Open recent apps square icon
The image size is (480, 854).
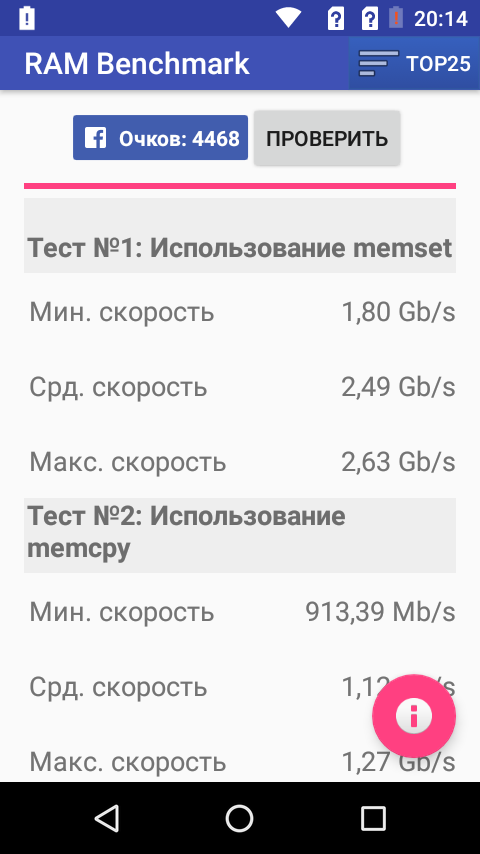click(373, 818)
